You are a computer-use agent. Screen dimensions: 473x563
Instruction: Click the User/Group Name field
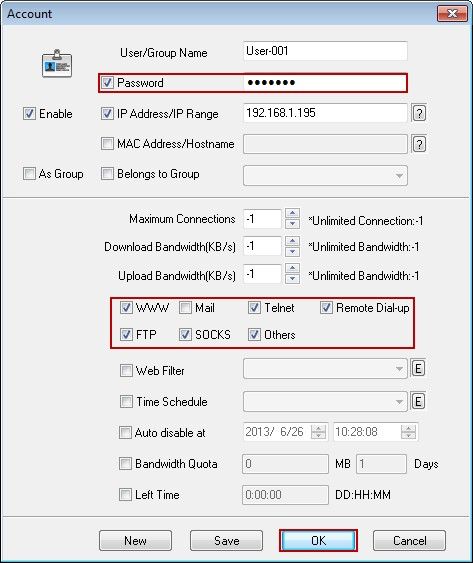[325, 51]
